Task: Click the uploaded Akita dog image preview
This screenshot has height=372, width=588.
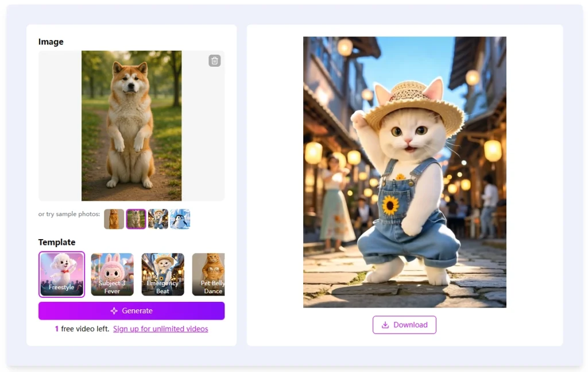Action: [x=131, y=126]
